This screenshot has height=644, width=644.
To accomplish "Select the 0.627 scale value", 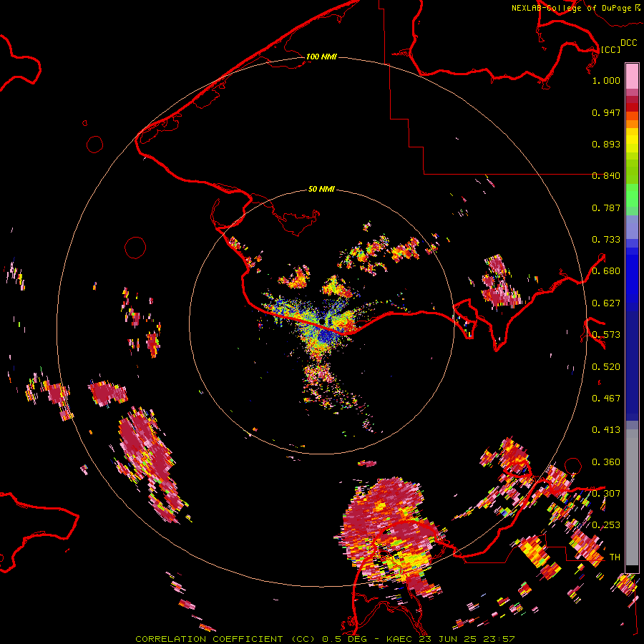I will tap(606, 303).
